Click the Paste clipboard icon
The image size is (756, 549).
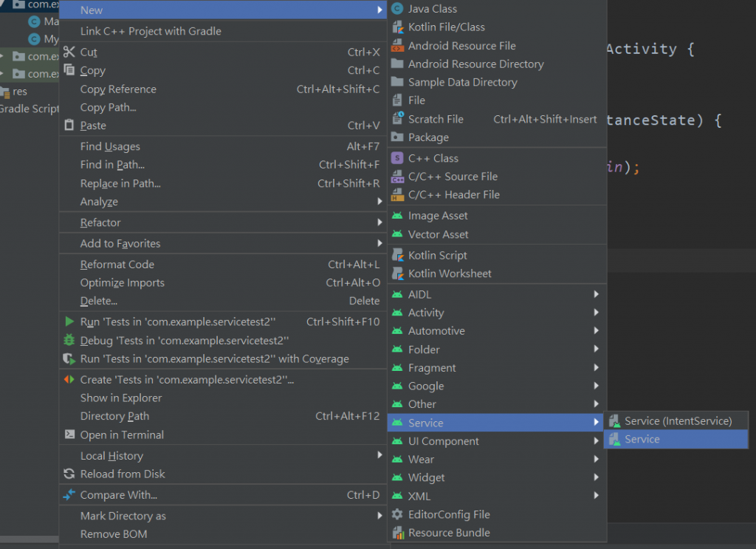pos(69,125)
